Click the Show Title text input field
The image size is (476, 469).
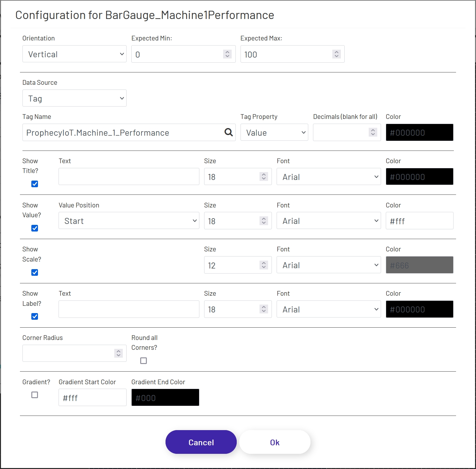(129, 177)
